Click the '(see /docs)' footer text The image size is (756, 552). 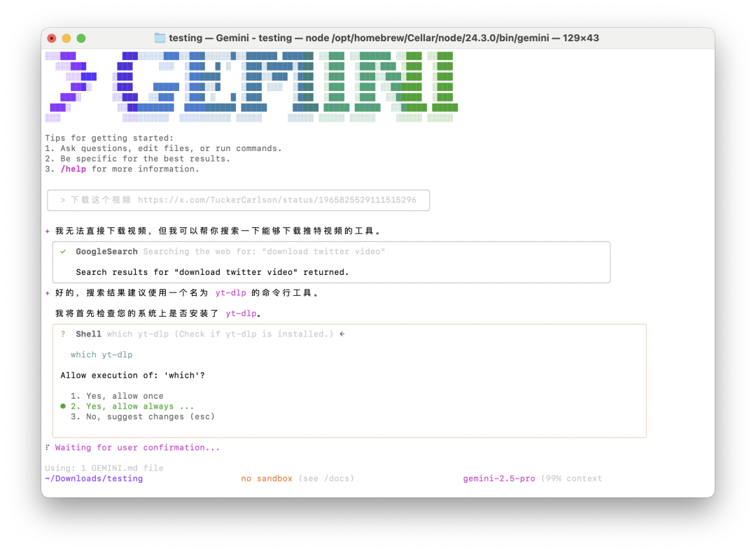(326, 479)
